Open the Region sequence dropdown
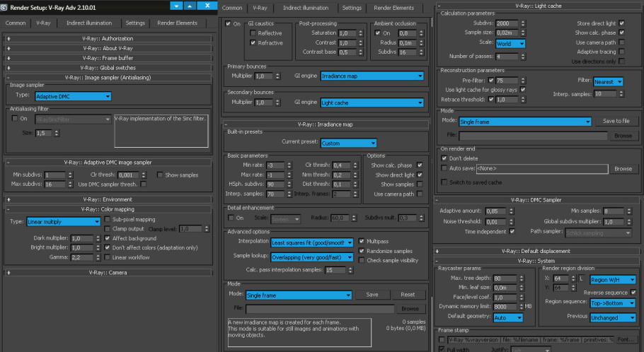The image size is (644, 352). coord(613,303)
